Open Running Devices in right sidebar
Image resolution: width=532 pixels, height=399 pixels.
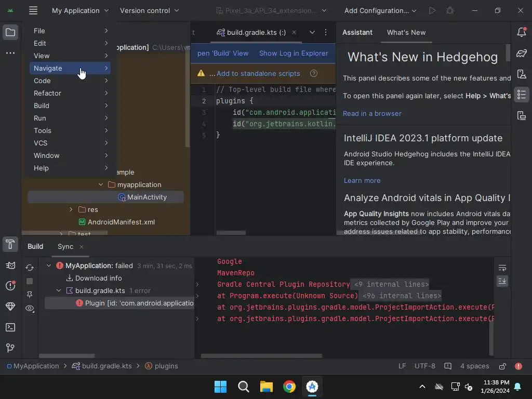point(522,116)
